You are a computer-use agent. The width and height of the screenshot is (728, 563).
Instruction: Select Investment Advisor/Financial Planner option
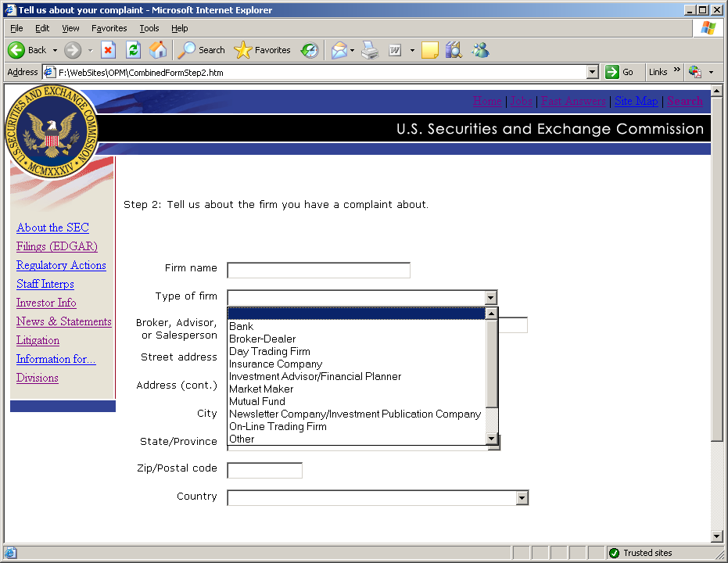click(x=356, y=376)
